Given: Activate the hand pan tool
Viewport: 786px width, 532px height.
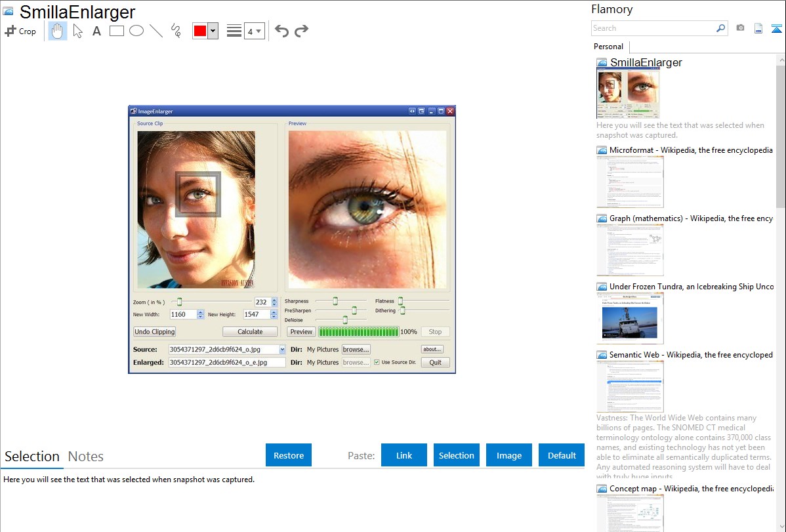Looking at the screenshot, I should pos(58,31).
